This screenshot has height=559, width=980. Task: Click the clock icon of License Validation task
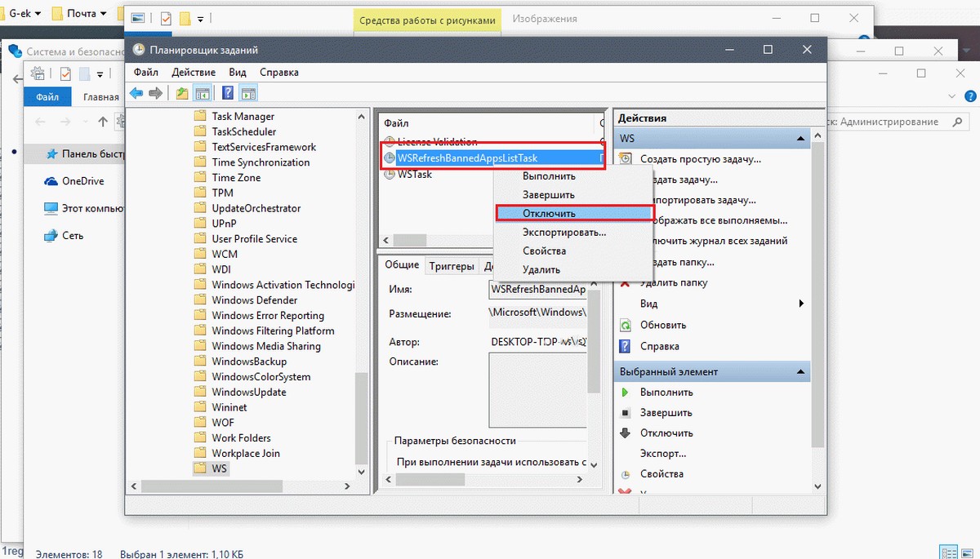(x=390, y=142)
